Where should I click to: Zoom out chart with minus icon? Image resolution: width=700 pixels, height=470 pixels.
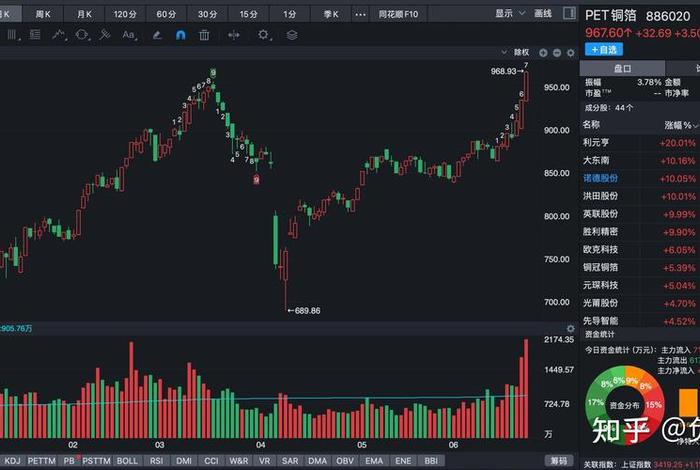click(557, 53)
